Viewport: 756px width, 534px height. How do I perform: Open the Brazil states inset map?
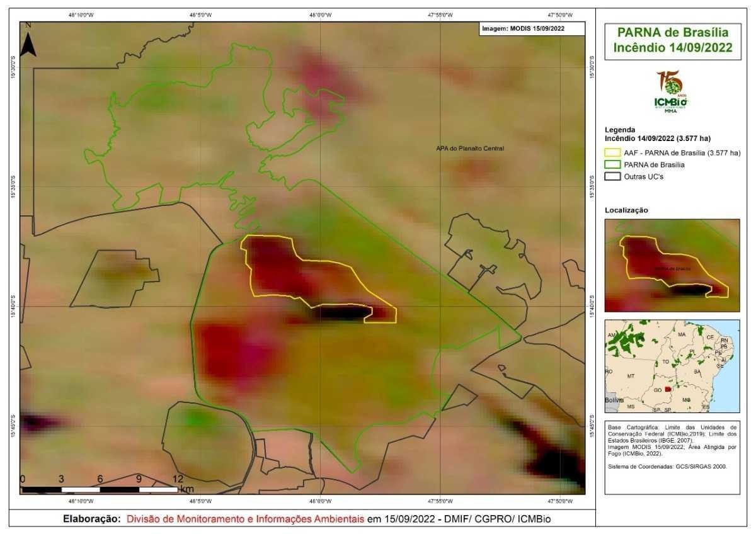point(672,366)
